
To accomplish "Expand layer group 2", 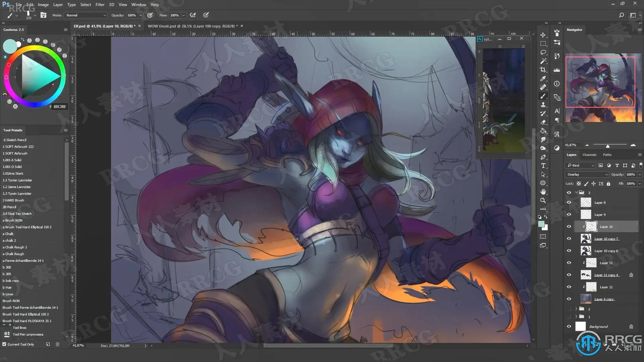I will (x=576, y=309).
